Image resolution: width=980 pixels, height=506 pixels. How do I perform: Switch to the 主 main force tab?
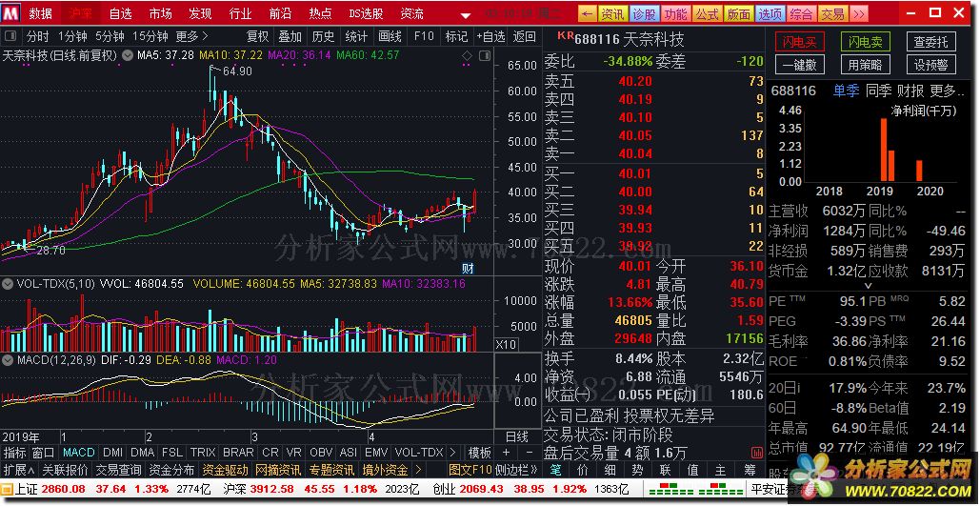pos(721,469)
